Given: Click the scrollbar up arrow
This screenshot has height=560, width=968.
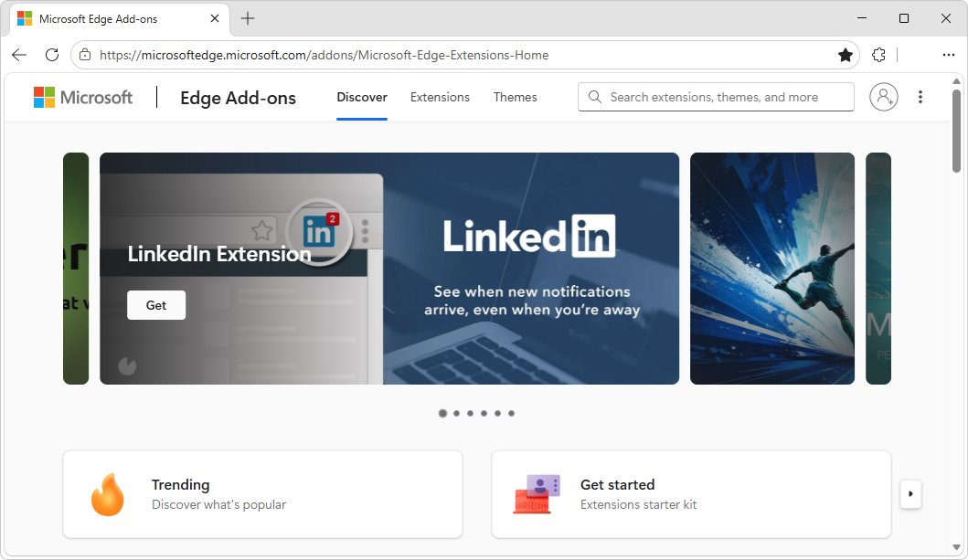Looking at the screenshot, I should [956, 80].
